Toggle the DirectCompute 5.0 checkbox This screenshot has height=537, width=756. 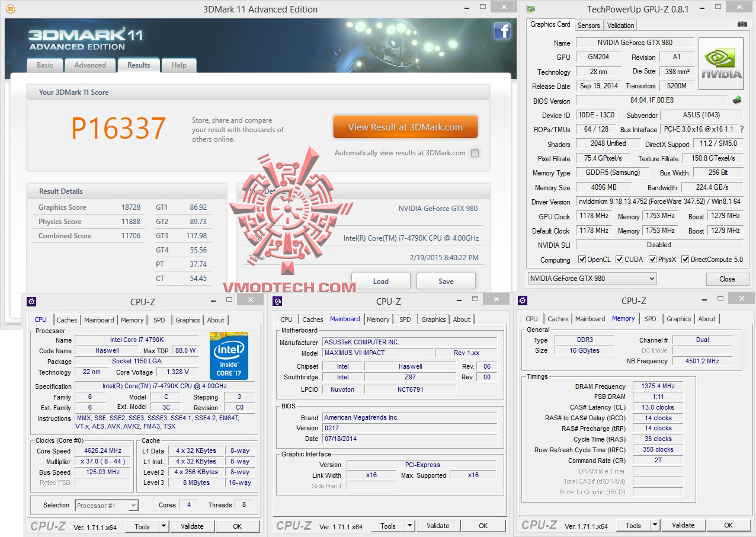(x=685, y=259)
